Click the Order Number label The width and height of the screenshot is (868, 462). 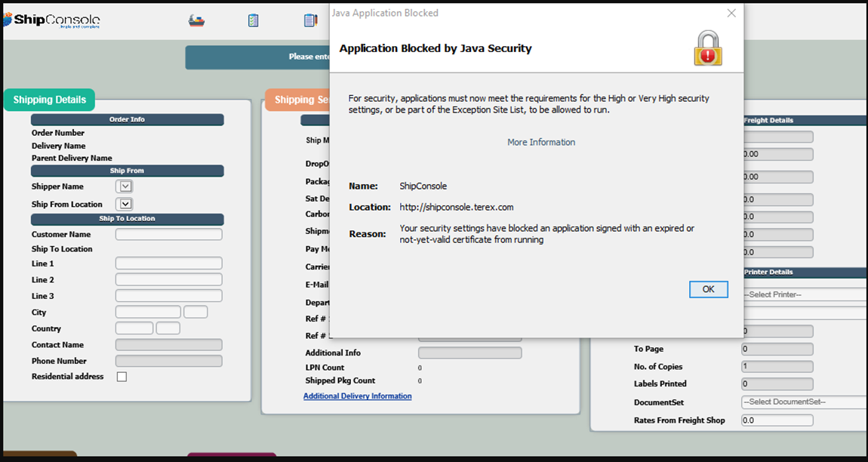pos(58,133)
